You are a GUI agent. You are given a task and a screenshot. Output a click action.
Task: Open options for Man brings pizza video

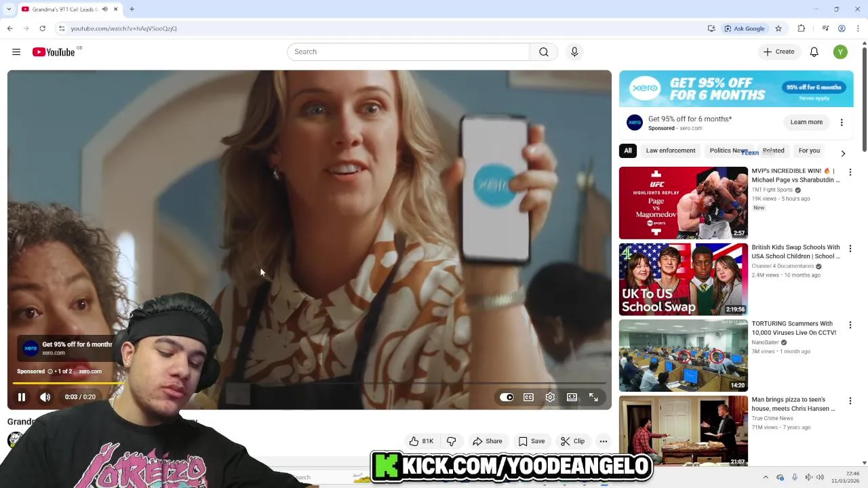850,401
